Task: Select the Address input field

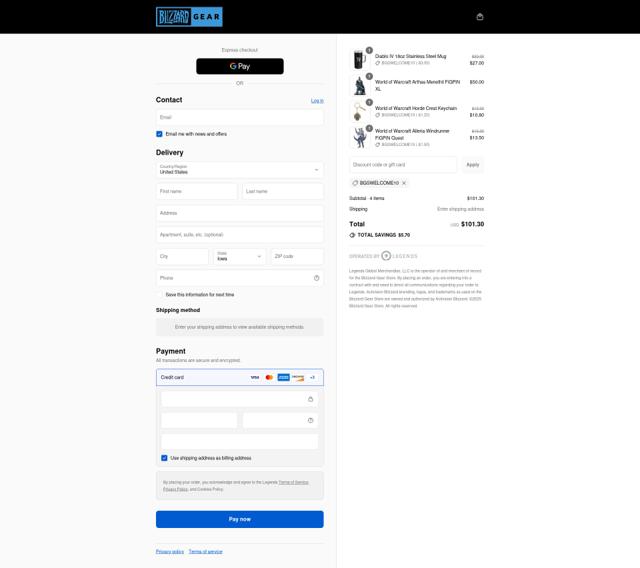Action: click(x=240, y=213)
